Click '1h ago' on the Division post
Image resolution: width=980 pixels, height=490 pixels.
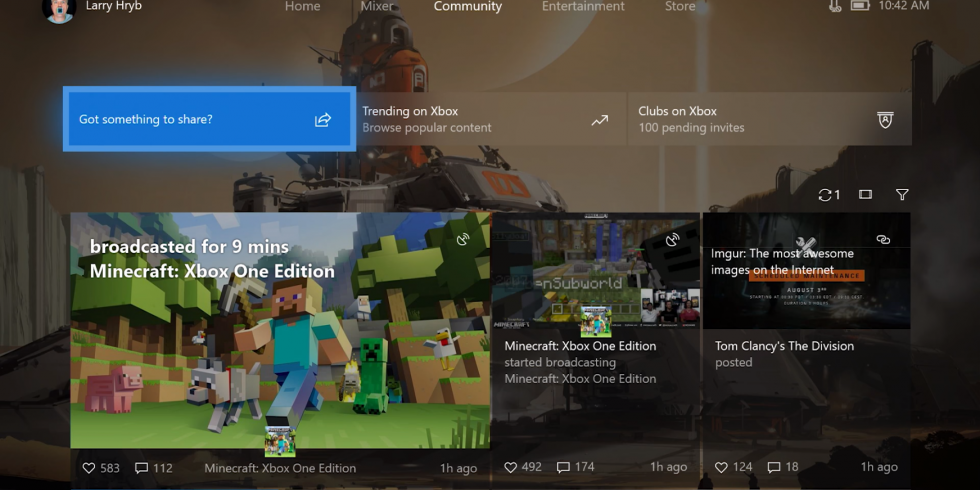point(879,467)
